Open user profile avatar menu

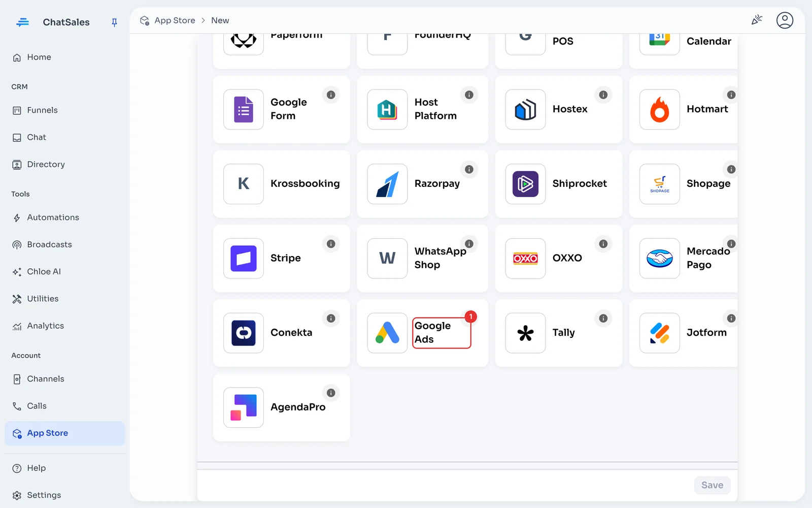[x=785, y=20]
